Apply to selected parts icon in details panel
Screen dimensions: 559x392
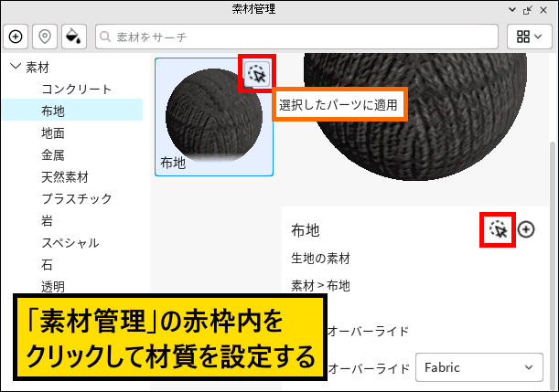(498, 229)
